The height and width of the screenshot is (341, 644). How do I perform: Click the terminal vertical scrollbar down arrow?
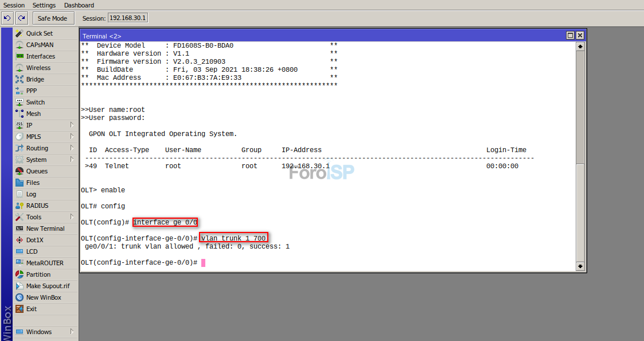(580, 266)
